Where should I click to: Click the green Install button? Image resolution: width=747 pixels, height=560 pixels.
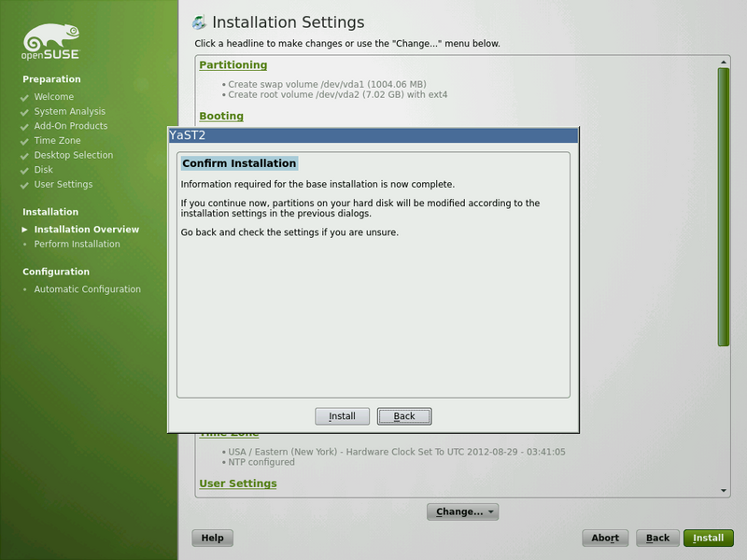point(709,538)
